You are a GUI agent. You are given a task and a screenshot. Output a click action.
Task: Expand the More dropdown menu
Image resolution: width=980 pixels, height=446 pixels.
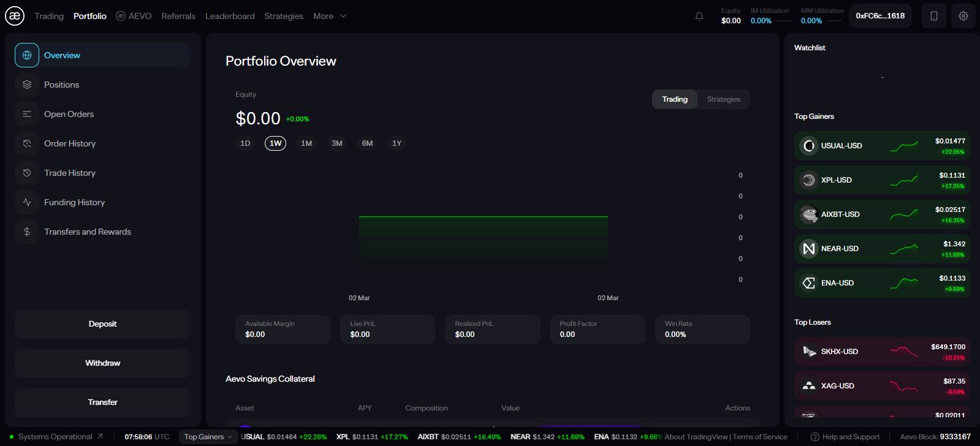point(330,16)
